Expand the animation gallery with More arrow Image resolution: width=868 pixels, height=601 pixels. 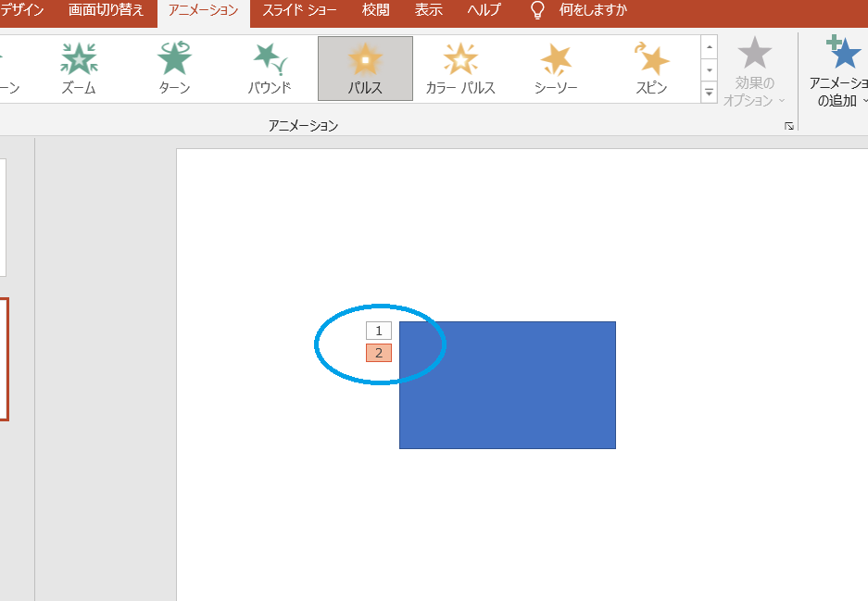click(710, 93)
